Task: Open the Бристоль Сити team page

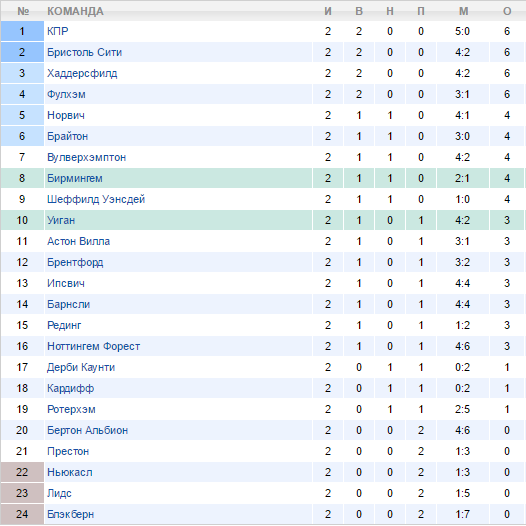Action: [84, 52]
